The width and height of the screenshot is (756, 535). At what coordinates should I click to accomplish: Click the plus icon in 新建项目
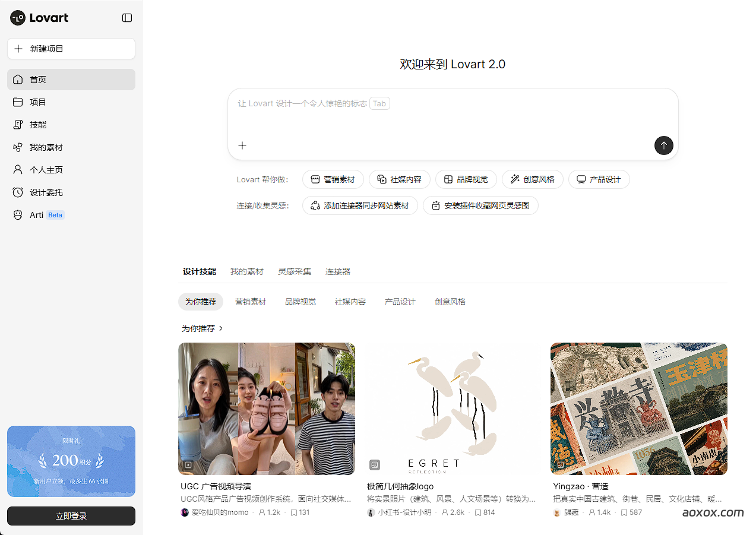[18, 49]
